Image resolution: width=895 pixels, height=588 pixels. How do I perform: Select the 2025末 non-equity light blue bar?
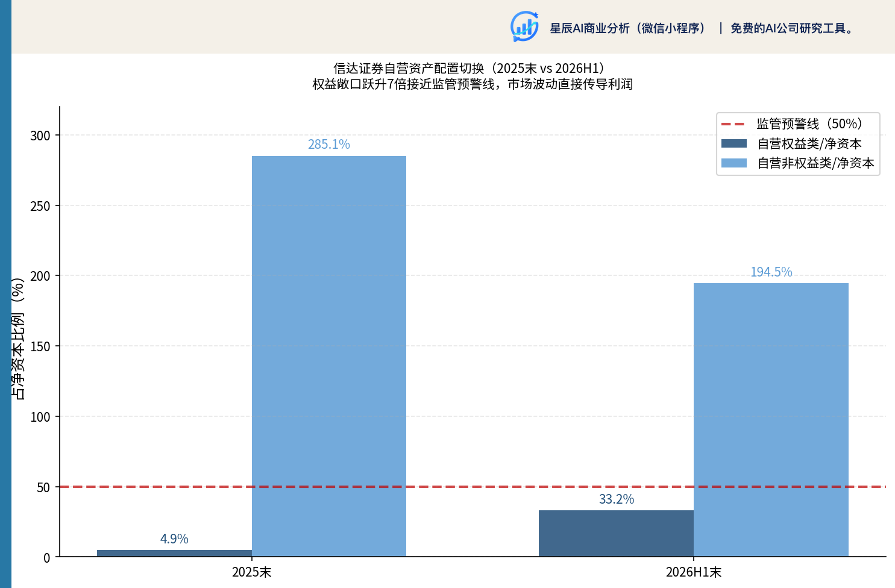tap(329, 356)
